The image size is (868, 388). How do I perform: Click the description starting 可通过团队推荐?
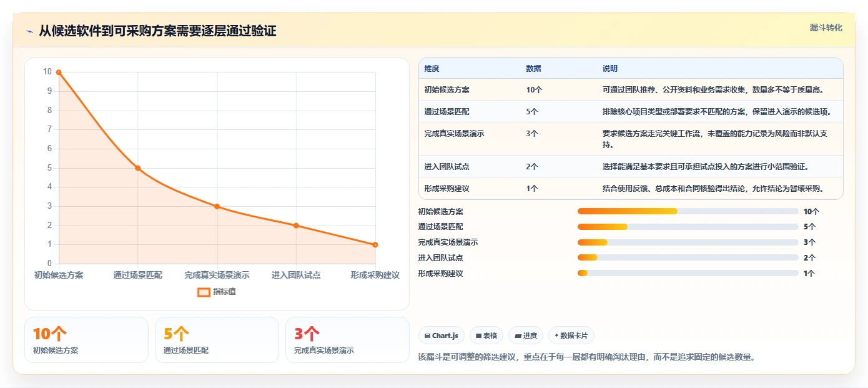(x=714, y=90)
